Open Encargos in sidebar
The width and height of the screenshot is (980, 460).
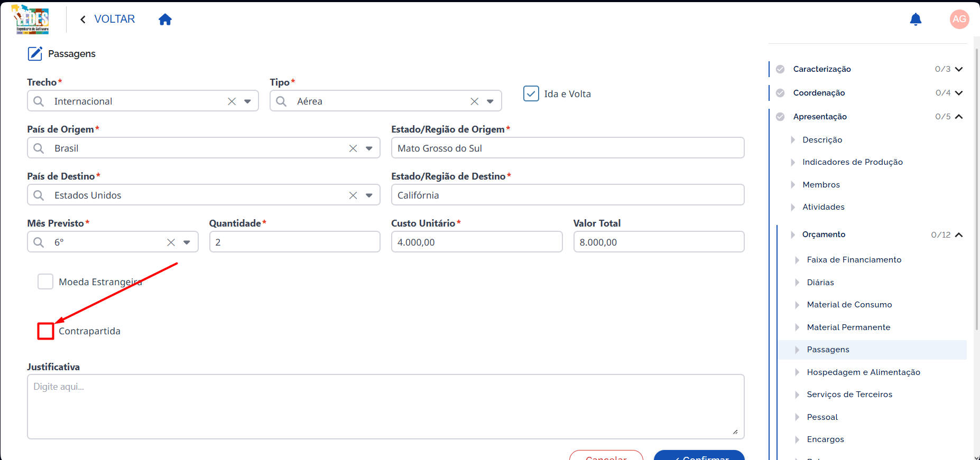point(825,439)
